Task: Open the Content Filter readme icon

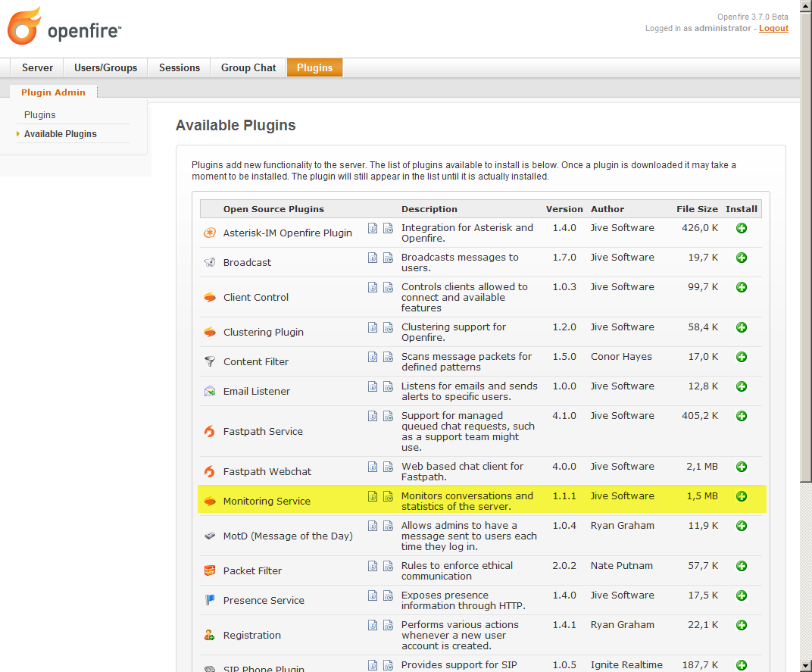Action: [373, 357]
